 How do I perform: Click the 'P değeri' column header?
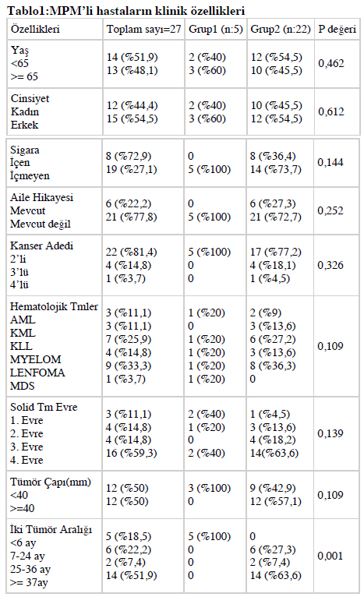[337, 30]
